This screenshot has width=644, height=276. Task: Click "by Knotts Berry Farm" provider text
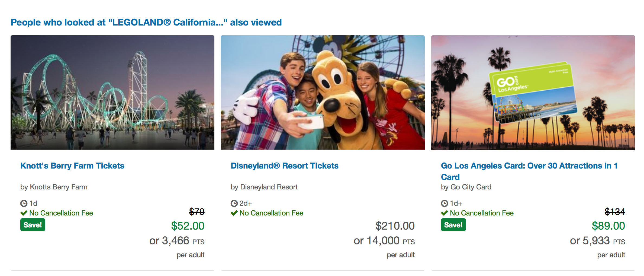tap(54, 187)
